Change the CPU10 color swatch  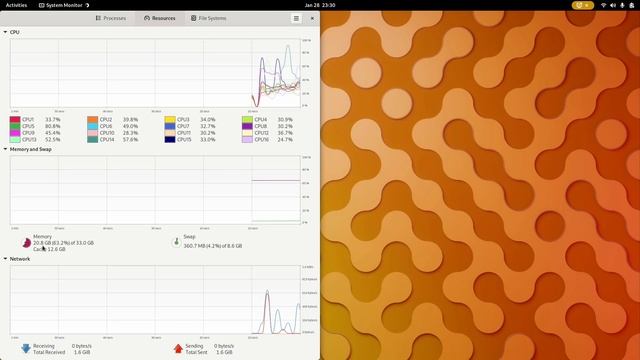[x=93, y=133]
